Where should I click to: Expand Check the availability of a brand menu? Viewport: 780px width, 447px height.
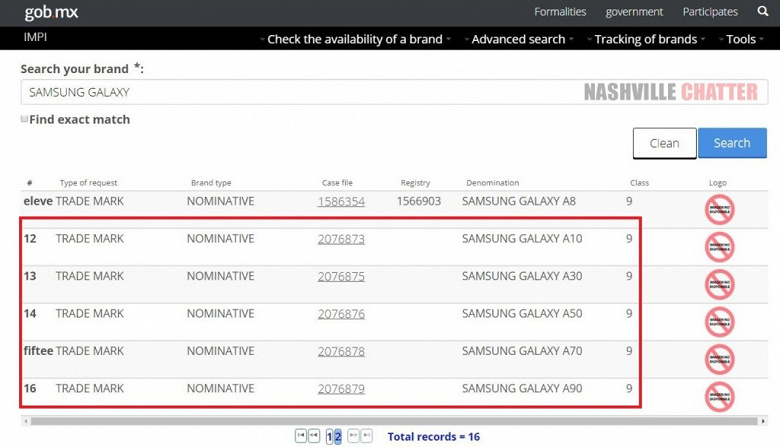point(358,40)
